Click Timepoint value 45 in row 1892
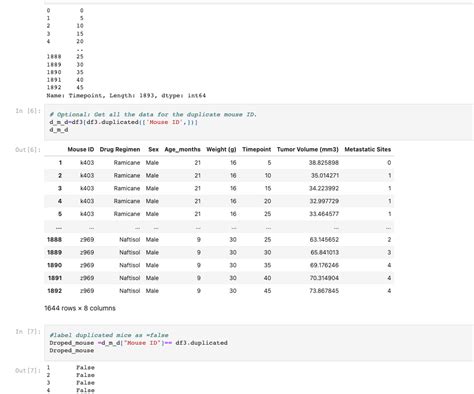This screenshot has width=474, height=394. [267, 291]
